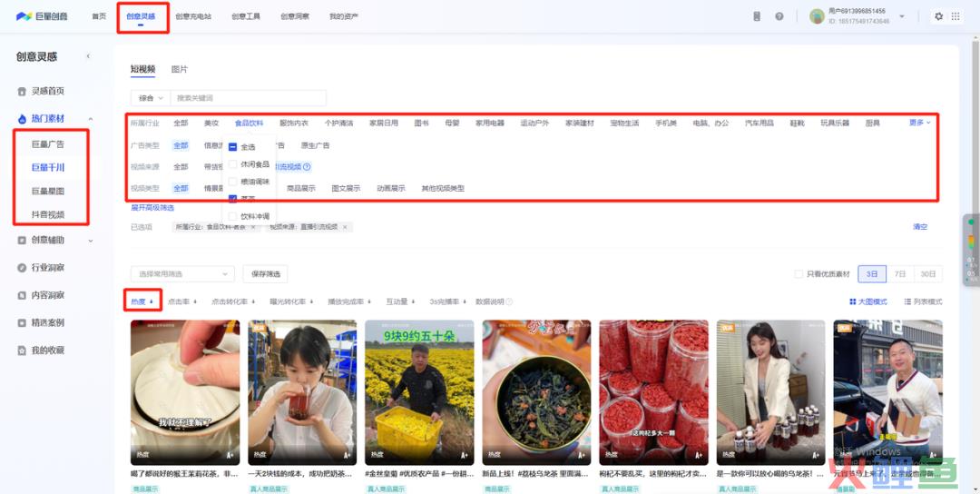Image resolution: width=980 pixels, height=494 pixels.
Task: Expand 更多 industry options
Action: [920, 123]
